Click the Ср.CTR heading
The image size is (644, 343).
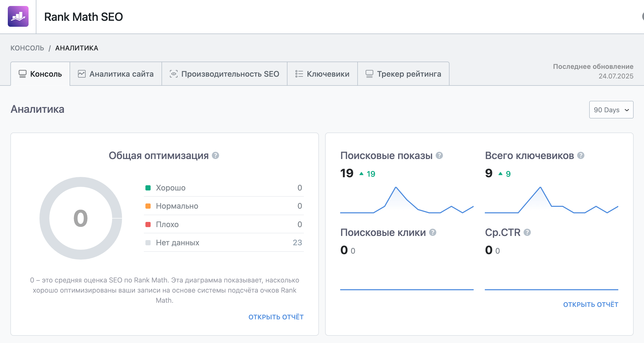(503, 232)
